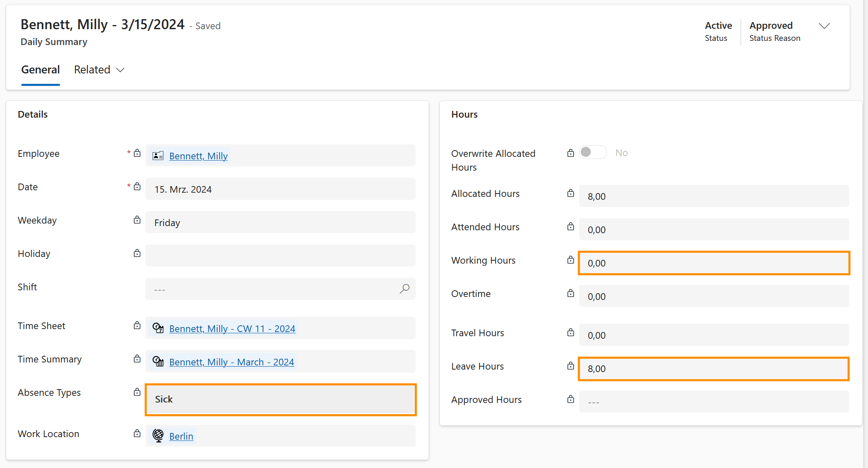
Task: Click the globe icon next to Berlin
Action: [158, 436]
